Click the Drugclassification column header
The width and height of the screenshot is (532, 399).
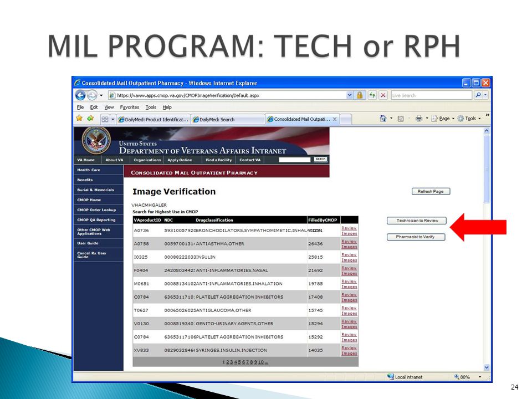[x=214, y=220]
